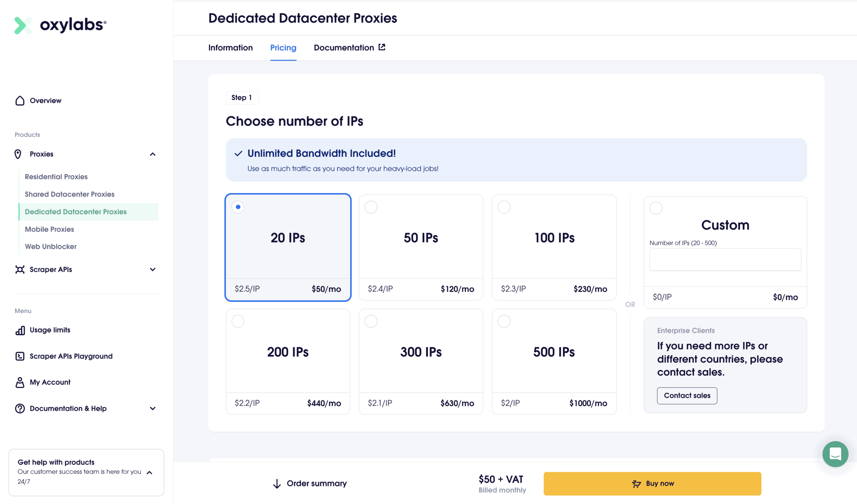Click the $50 + VAT total text
This screenshot has height=504, width=857.
pyautogui.click(x=500, y=479)
